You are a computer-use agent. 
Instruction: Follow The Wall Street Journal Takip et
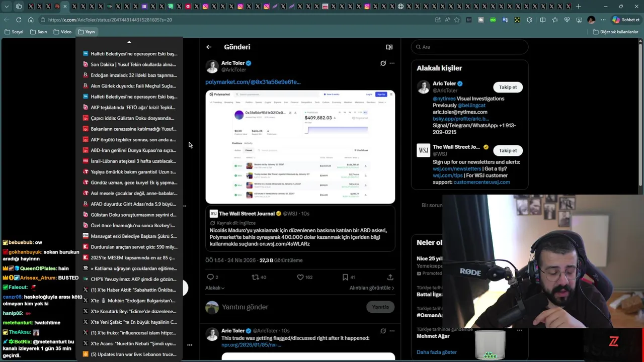[508, 150]
